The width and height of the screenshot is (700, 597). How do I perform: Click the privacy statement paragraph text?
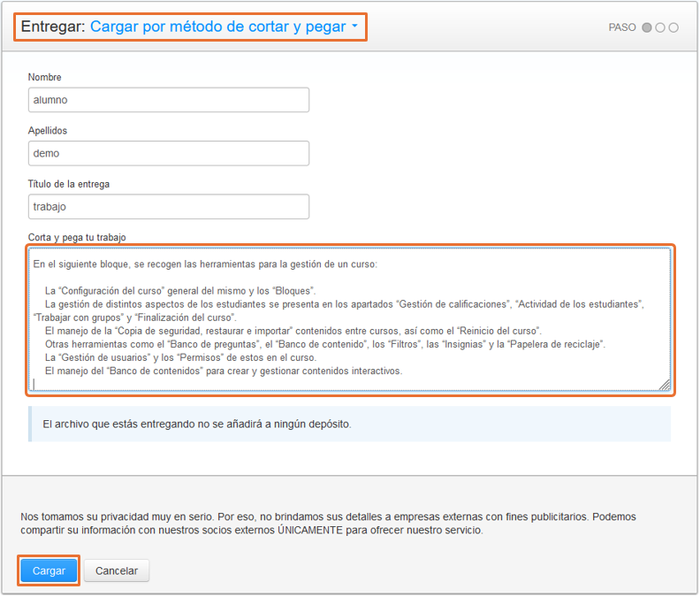point(328,524)
